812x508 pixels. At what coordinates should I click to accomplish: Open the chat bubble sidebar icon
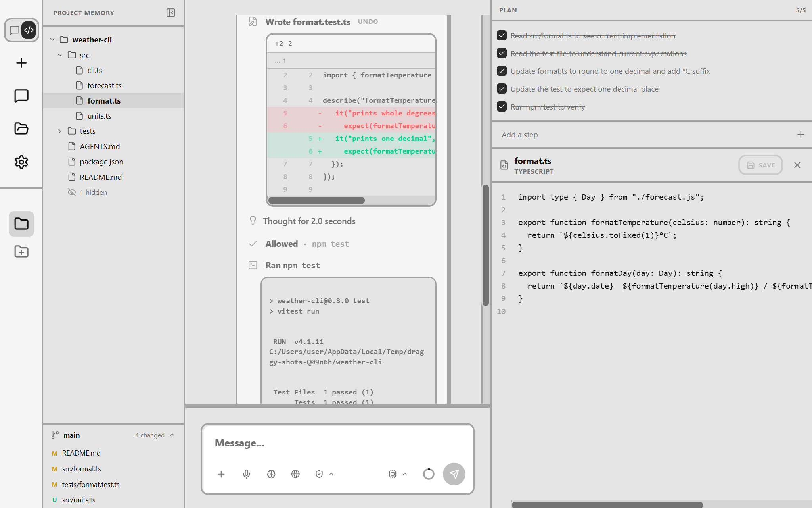point(21,96)
